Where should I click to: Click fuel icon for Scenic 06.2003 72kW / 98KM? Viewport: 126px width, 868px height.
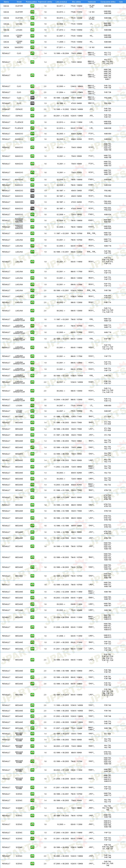32,808
